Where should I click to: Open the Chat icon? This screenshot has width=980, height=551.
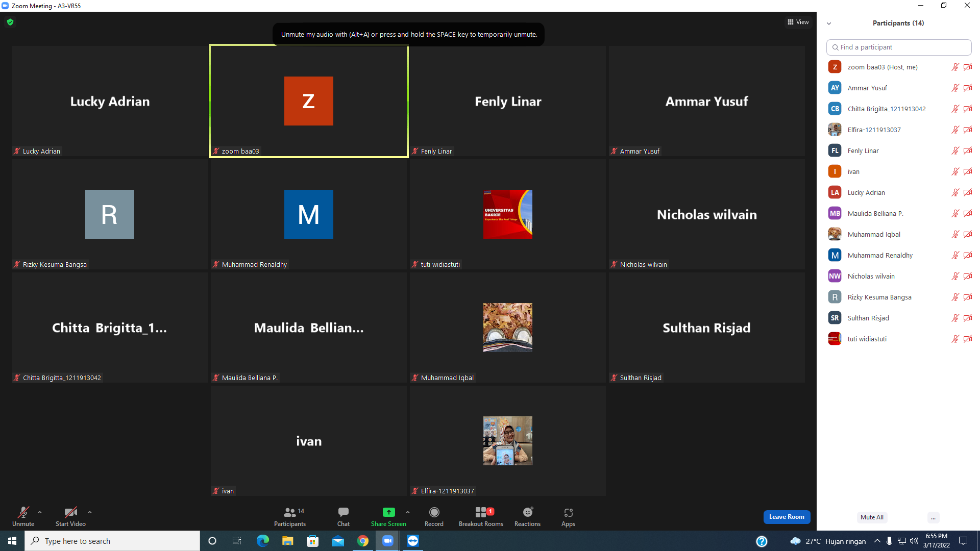coord(344,512)
